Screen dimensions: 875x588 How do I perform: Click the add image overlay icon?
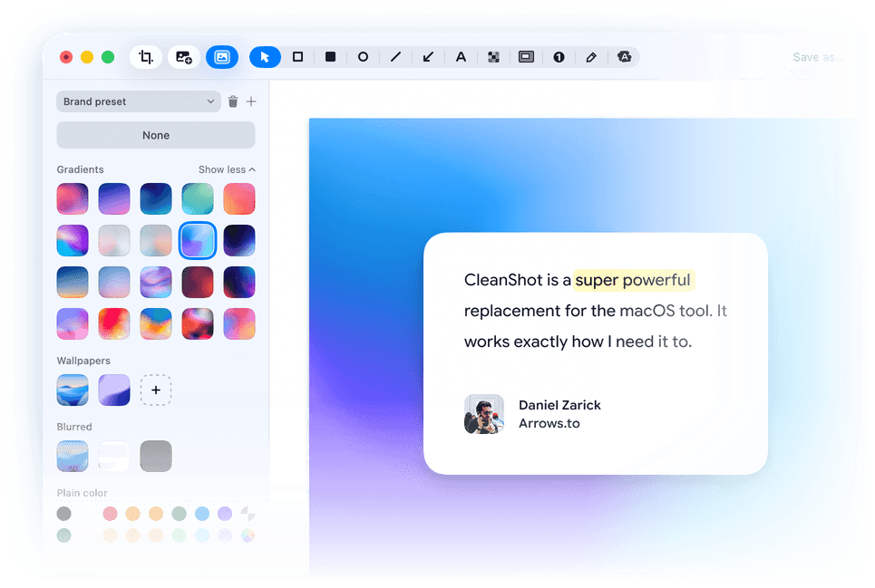click(183, 57)
